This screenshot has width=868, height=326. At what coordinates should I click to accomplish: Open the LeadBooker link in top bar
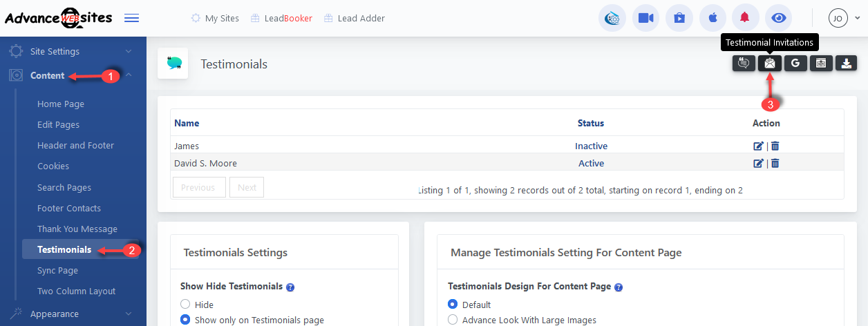282,18
